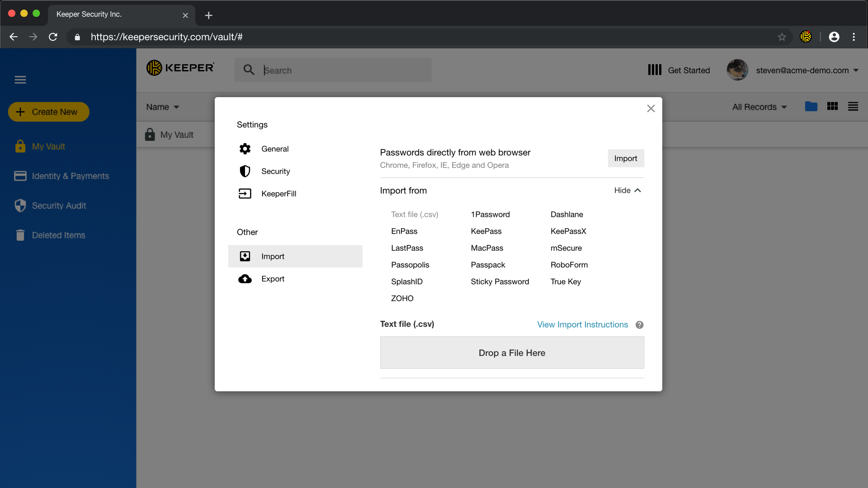Click the hamburger menu icon in sidebar
Image resolution: width=868 pixels, height=488 pixels.
20,80
